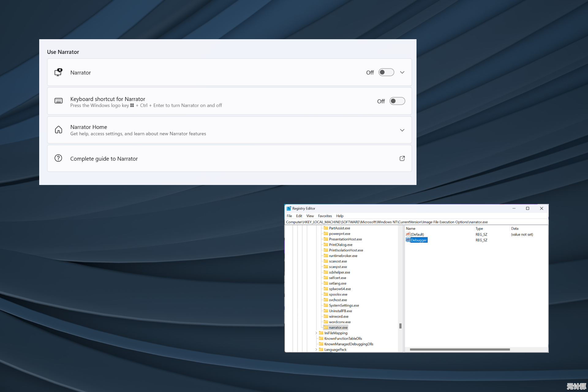This screenshot has width=588, height=392.
Task: Open the Edit menu in Registry Editor
Action: click(299, 216)
